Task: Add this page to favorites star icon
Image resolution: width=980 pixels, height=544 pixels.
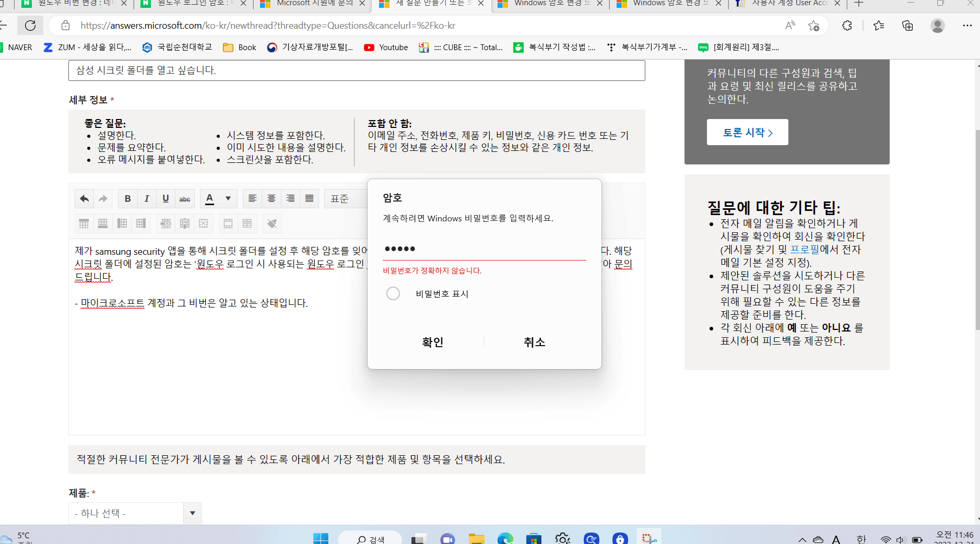Action: pos(813,26)
